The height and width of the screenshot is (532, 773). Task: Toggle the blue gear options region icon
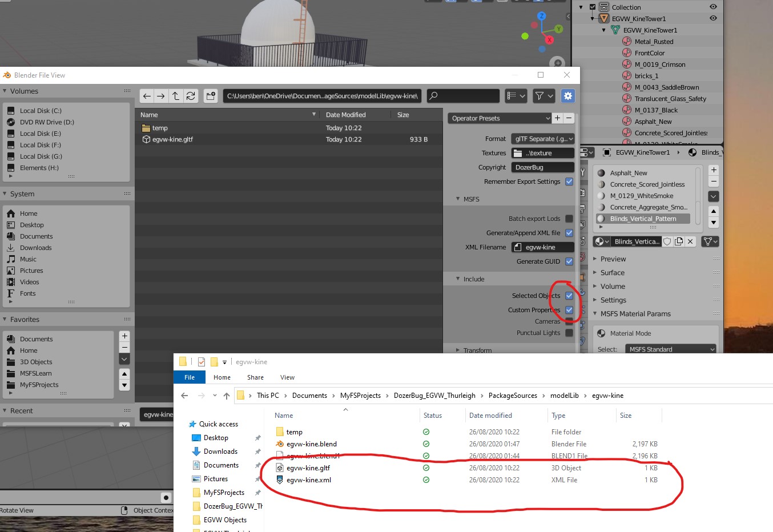click(567, 96)
